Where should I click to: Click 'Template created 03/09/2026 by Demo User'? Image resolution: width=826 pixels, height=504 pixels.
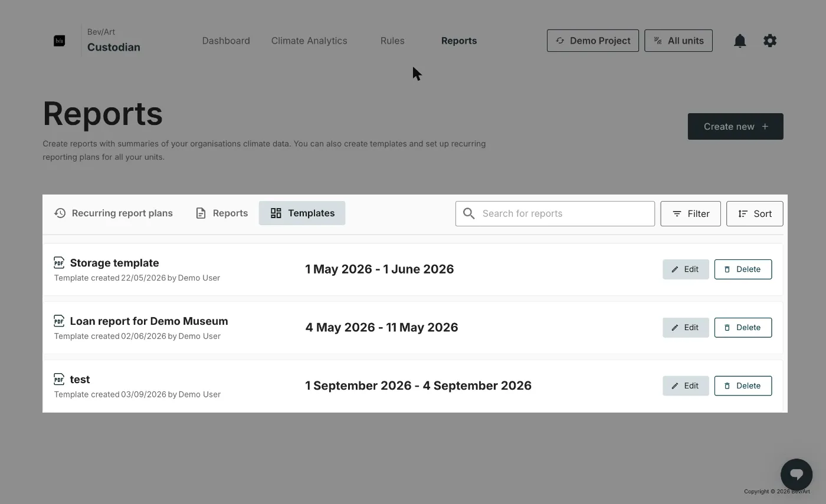point(137,394)
